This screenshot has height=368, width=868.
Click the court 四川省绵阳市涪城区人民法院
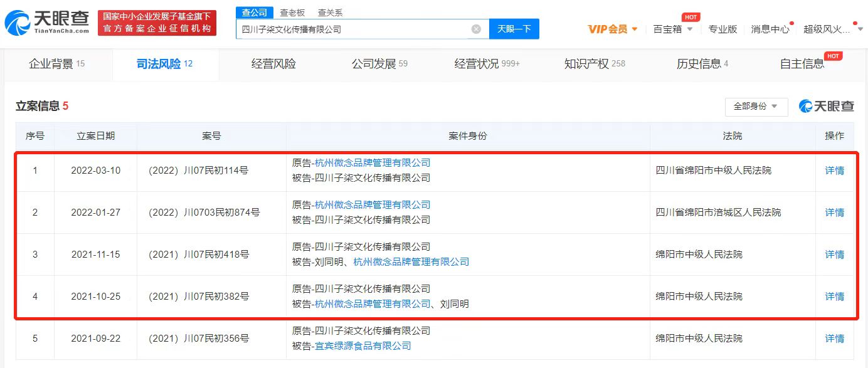click(x=718, y=213)
